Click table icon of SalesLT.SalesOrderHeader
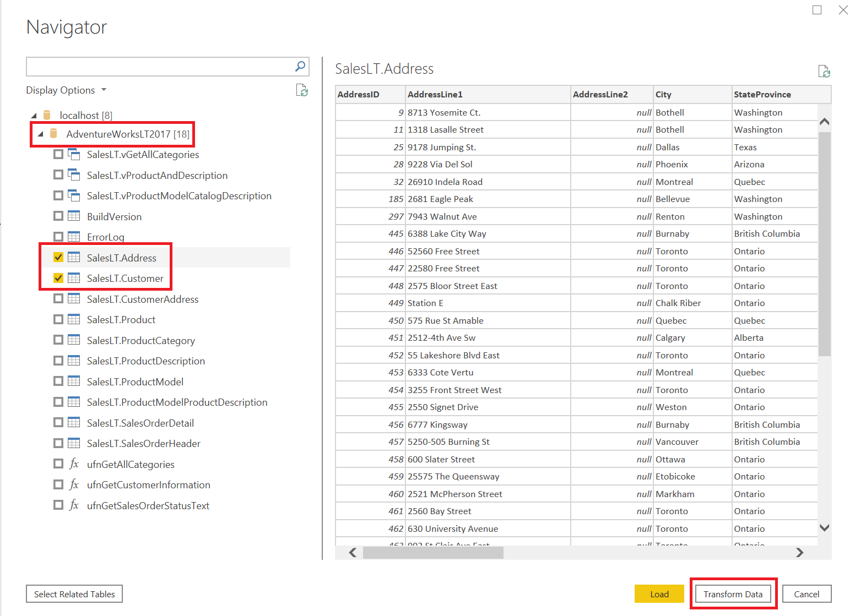This screenshot has width=855, height=616. click(74, 443)
